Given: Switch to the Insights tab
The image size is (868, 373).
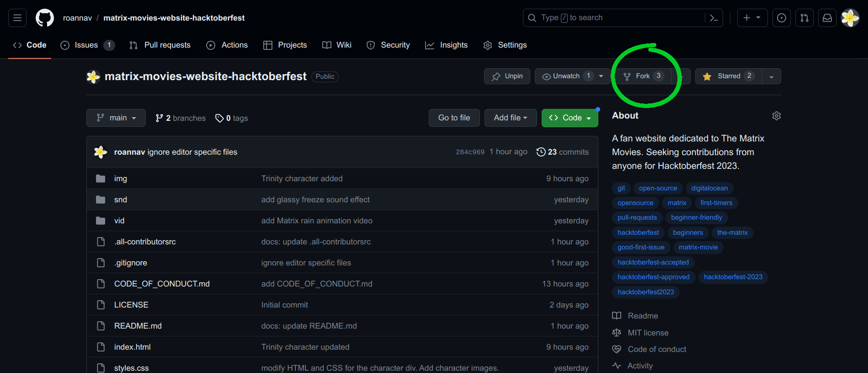Looking at the screenshot, I should tap(447, 45).
